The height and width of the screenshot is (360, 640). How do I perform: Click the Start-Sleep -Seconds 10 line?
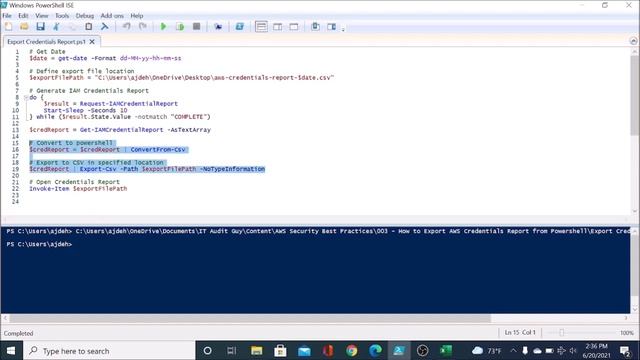click(85, 110)
